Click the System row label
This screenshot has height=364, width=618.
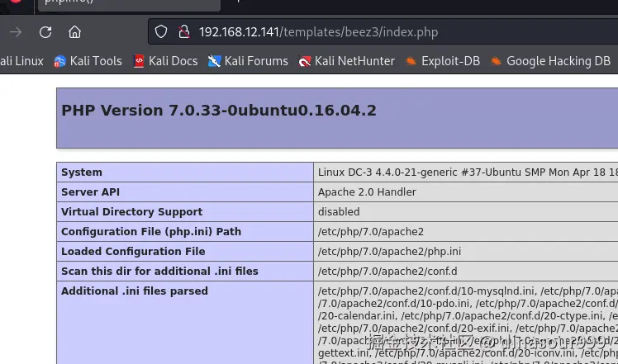coord(82,173)
